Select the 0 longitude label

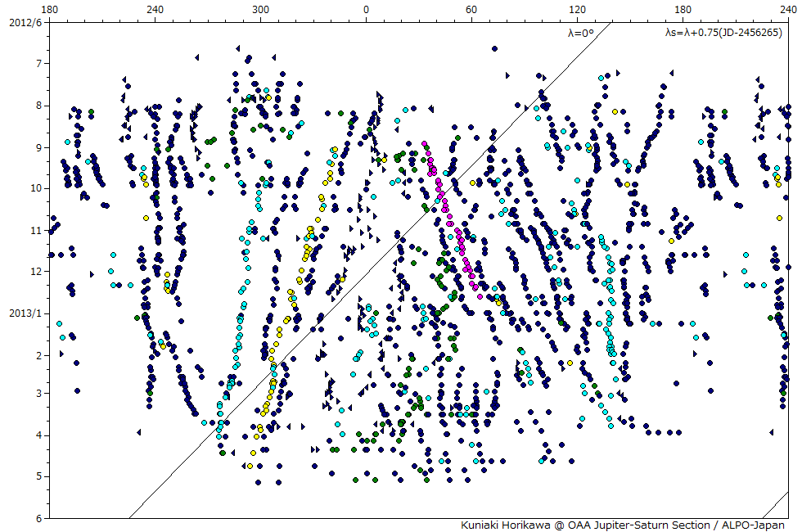pyautogui.click(x=366, y=9)
